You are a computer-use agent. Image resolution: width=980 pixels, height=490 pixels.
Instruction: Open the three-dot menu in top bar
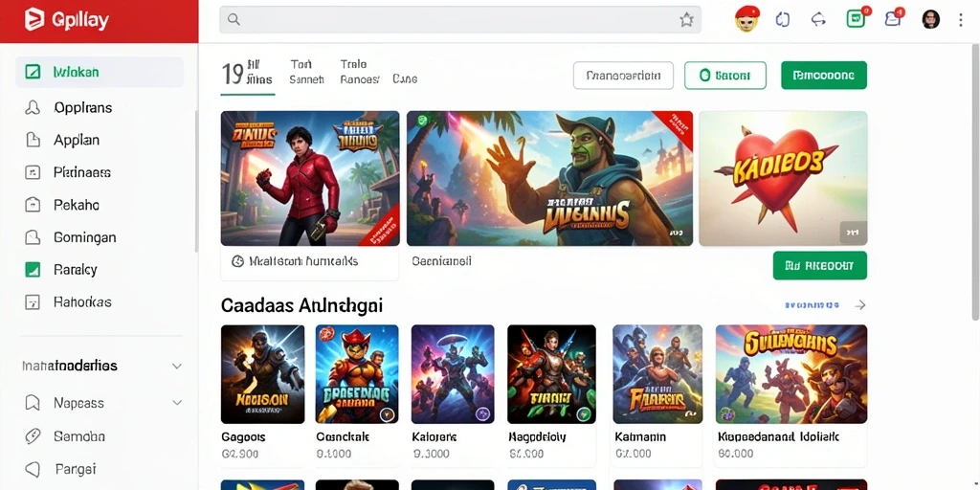tap(961, 20)
